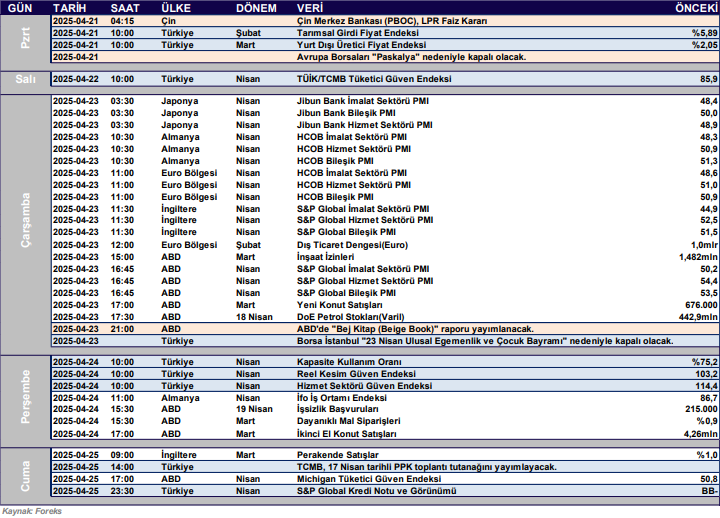Select the SAAT column header

[124, 7]
